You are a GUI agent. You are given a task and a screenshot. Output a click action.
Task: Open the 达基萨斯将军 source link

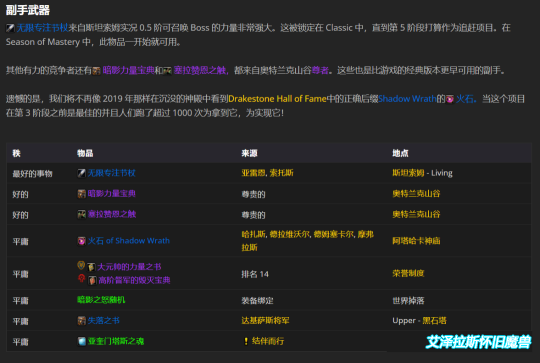point(265,321)
